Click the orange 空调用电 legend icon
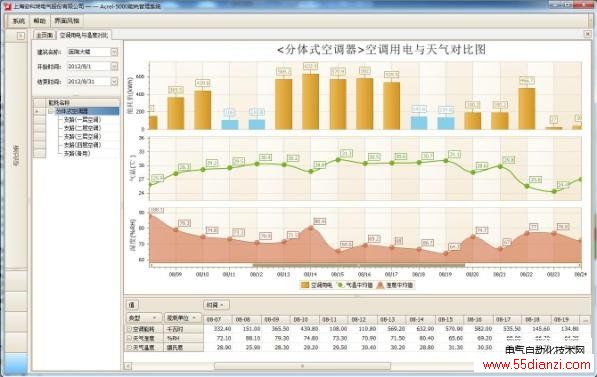597x377 pixels. click(x=305, y=285)
